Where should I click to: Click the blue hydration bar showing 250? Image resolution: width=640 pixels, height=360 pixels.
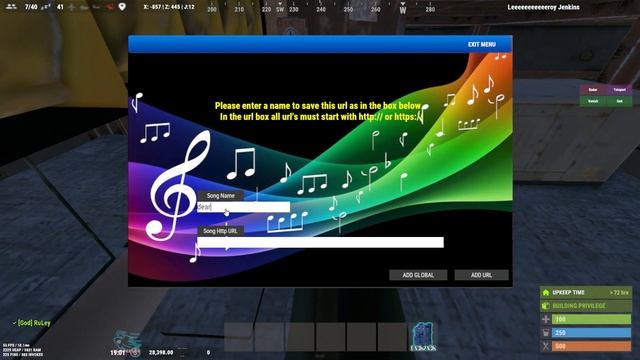pos(591,333)
